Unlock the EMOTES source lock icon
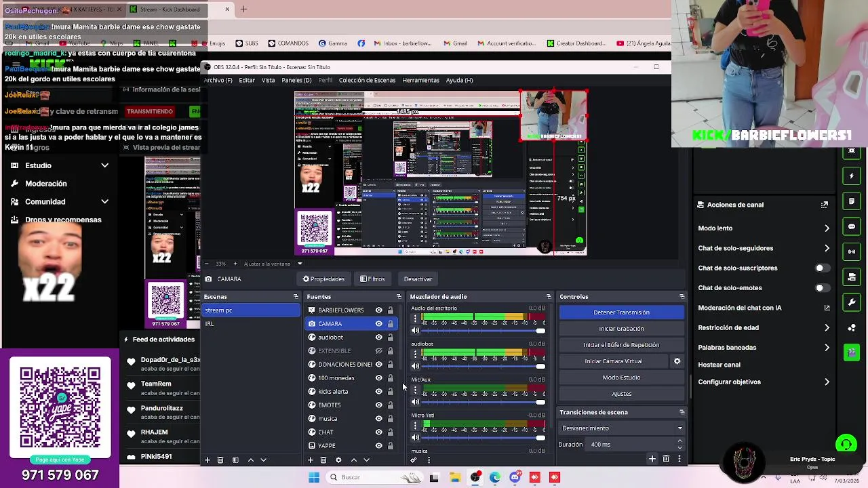Screen dimensions: 868x488 point(390,405)
